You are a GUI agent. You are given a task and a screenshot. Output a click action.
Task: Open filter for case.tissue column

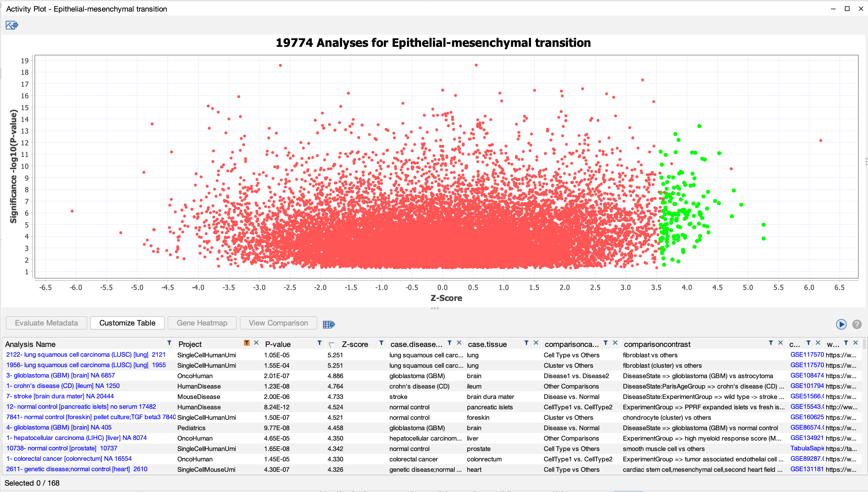click(526, 343)
